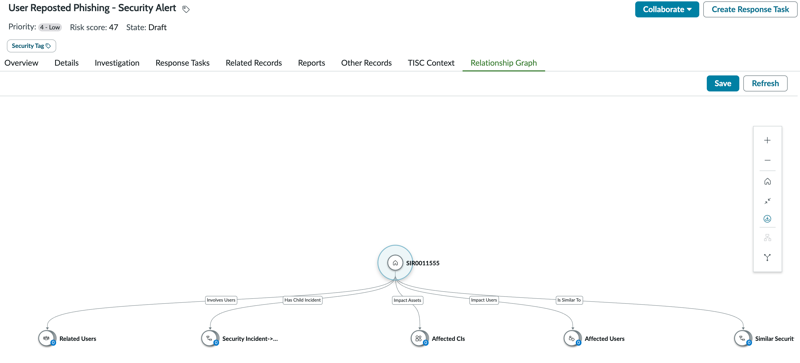Open the Affected Users node icon
Screen dimensions: 800x363
click(x=572, y=338)
